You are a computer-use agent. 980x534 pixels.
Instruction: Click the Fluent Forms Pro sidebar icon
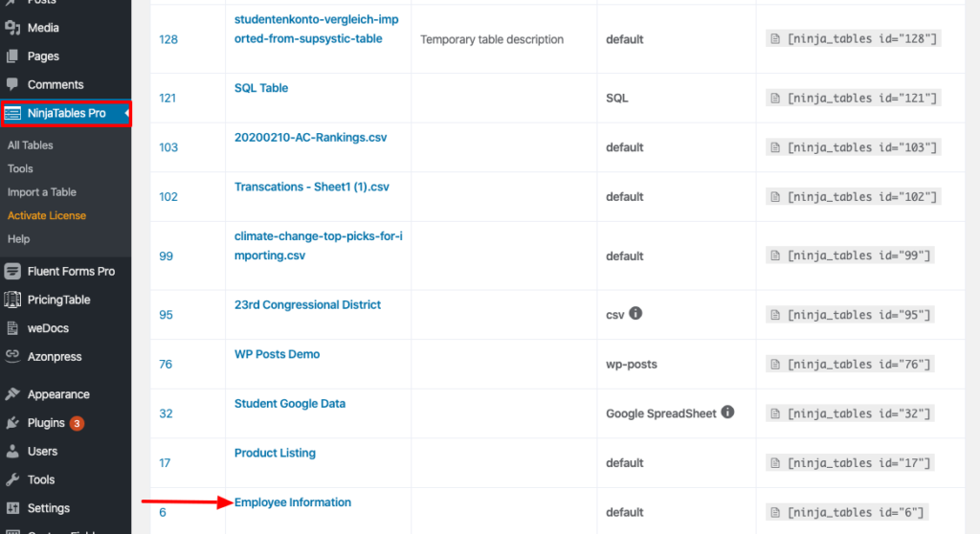point(12,271)
